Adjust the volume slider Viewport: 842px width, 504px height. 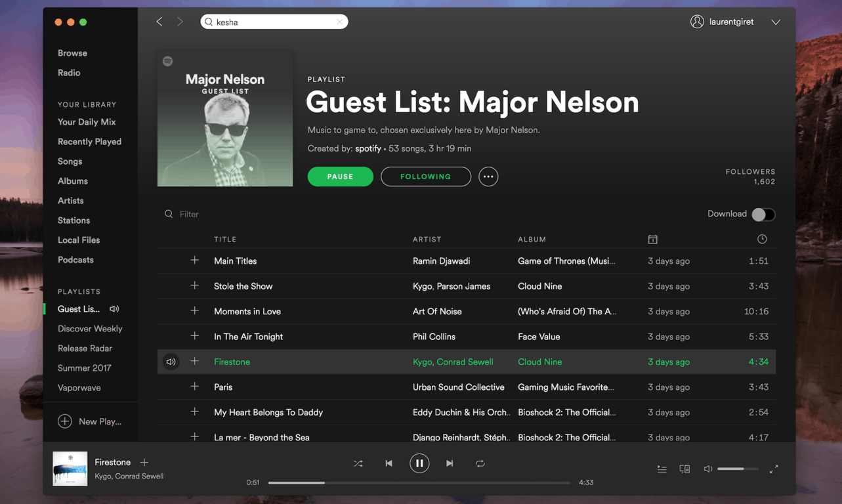click(x=738, y=469)
